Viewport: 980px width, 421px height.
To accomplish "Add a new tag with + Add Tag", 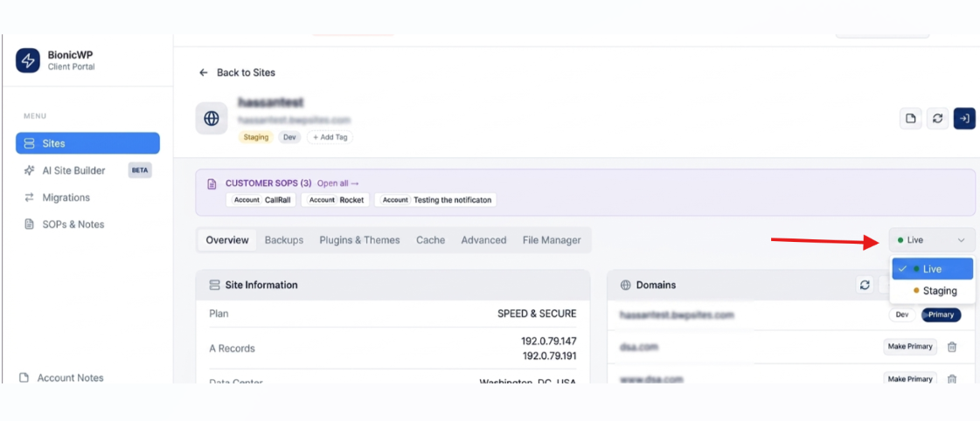I will click(x=330, y=137).
